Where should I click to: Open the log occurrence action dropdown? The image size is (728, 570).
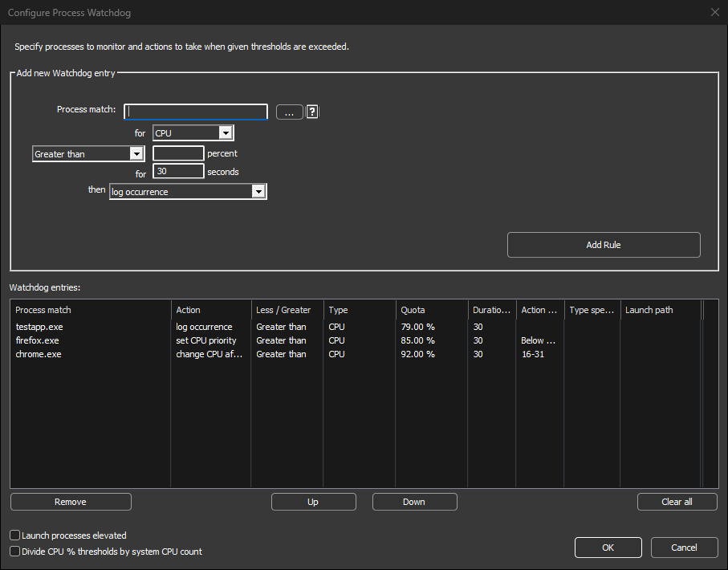click(188, 191)
